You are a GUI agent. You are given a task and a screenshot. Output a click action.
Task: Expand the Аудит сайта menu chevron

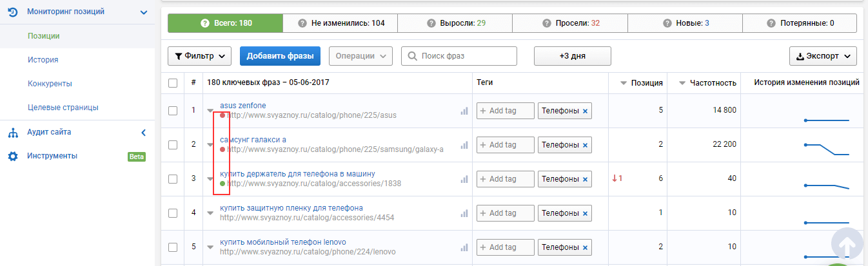tap(144, 133)
